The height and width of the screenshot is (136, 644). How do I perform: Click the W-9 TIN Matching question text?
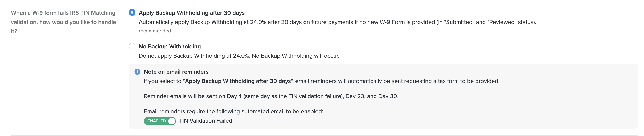tap(63, 22)
